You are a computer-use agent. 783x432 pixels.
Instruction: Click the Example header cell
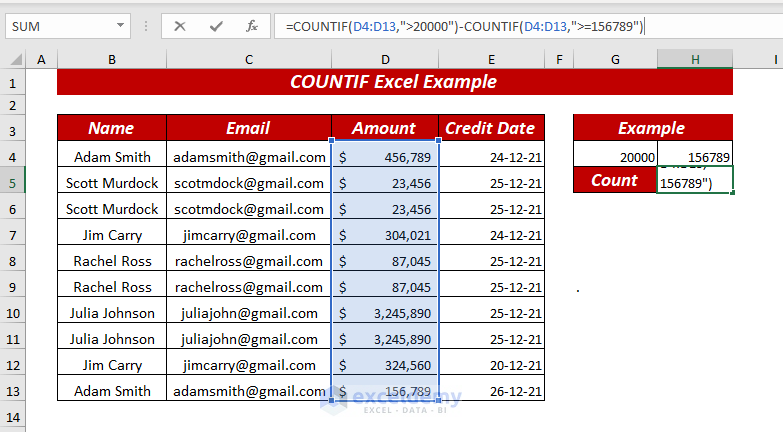653,128
